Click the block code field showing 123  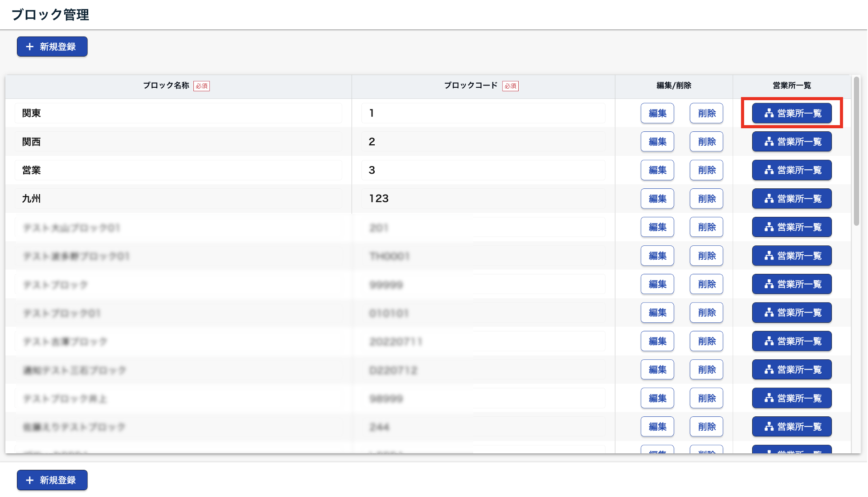tap(483, 199)
